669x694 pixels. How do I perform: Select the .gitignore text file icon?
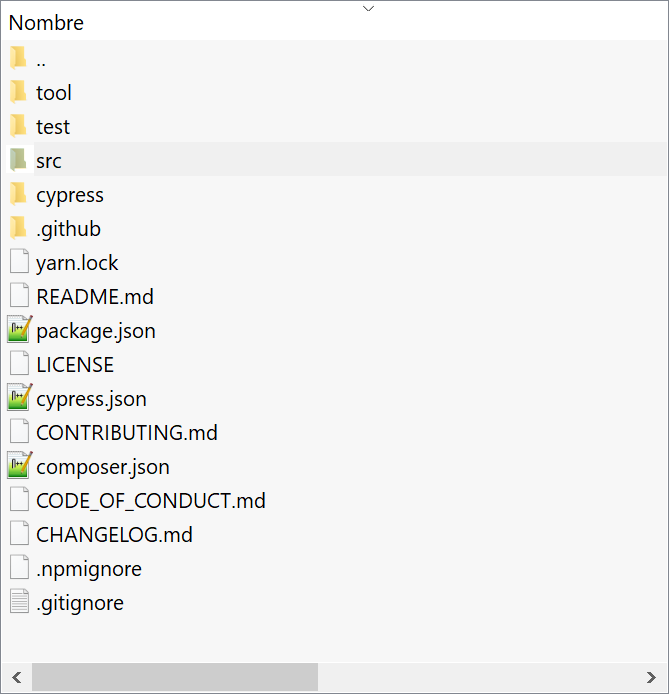[x=19, y=601]
